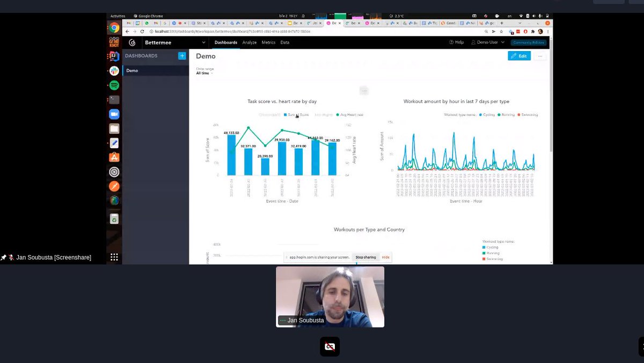644x363 pixels.
Task: Click the Chrome address bar URL
Action: [x=233, y=32]
